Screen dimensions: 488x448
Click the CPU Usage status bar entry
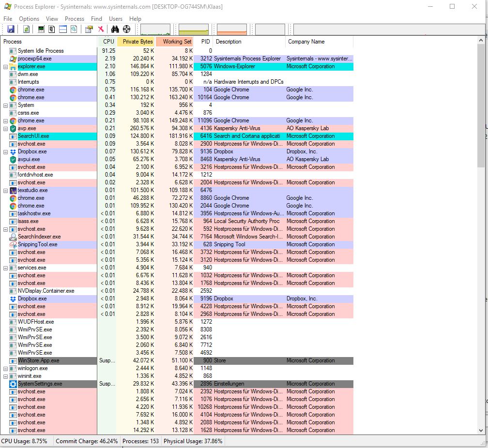[24, 441]
